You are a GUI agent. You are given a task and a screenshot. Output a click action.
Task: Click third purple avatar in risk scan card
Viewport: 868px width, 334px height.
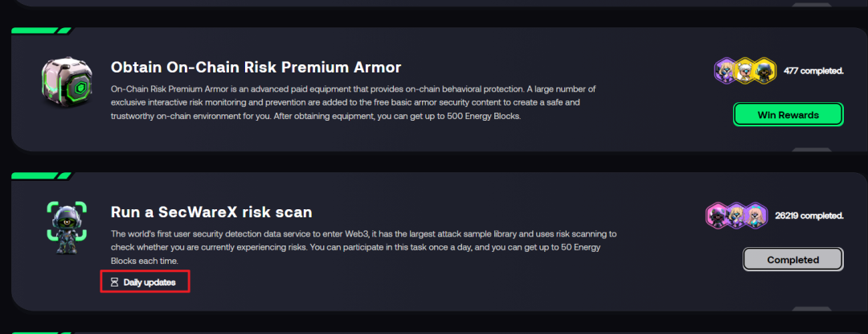point(755,216)
